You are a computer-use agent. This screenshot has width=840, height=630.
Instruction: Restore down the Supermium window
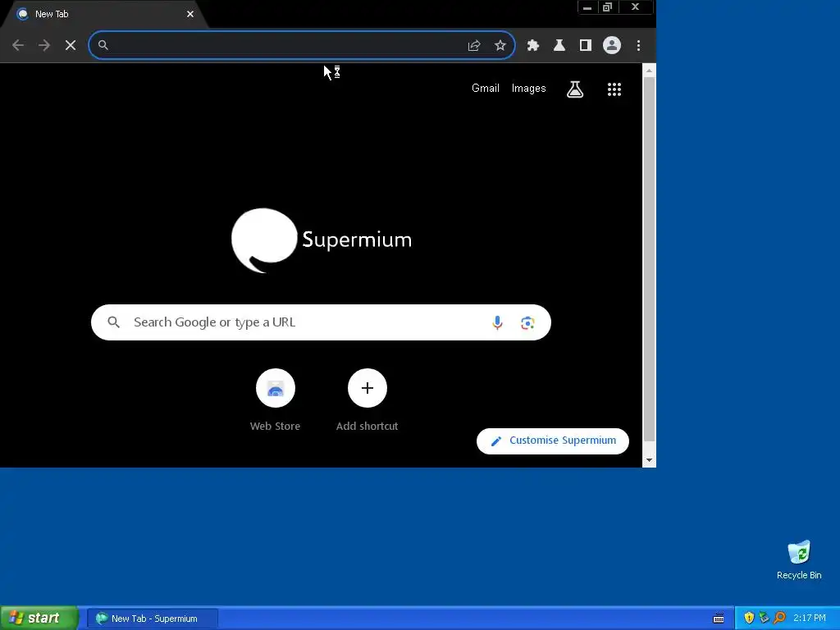click(x=608, y=7)
